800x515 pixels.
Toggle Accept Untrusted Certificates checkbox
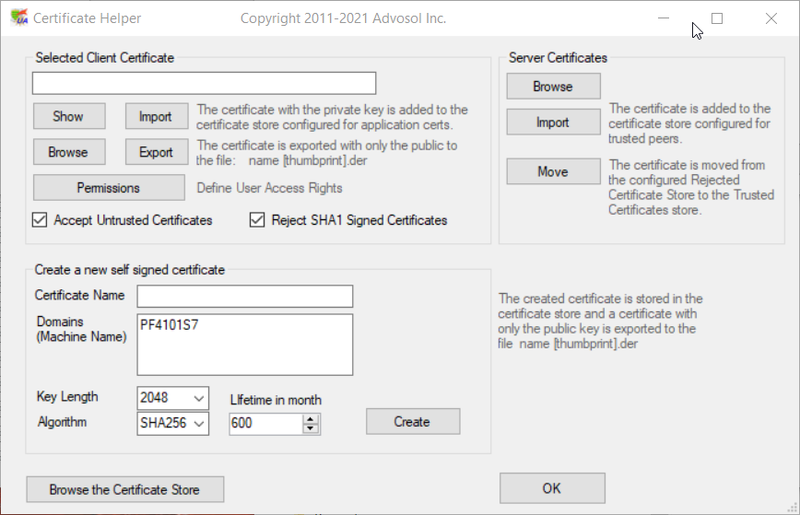pyautogui.click(x=41, y=220)
